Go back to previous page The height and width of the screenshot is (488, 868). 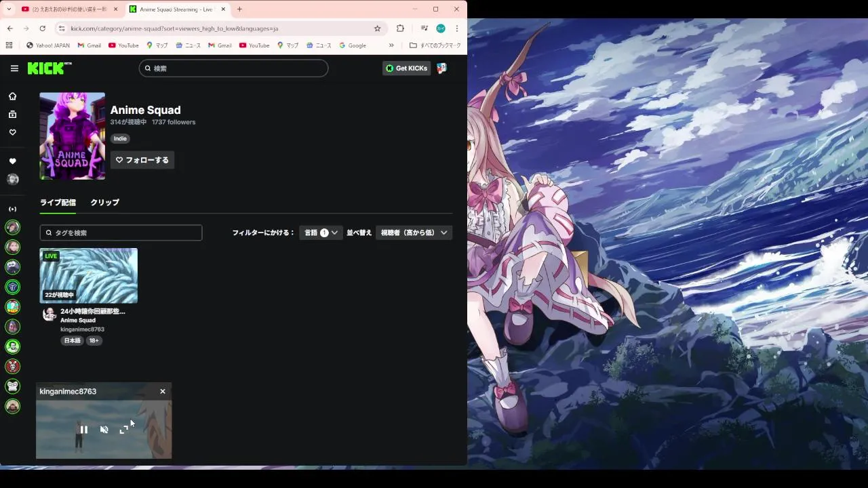pyautogui.click(x=10, y=28)
